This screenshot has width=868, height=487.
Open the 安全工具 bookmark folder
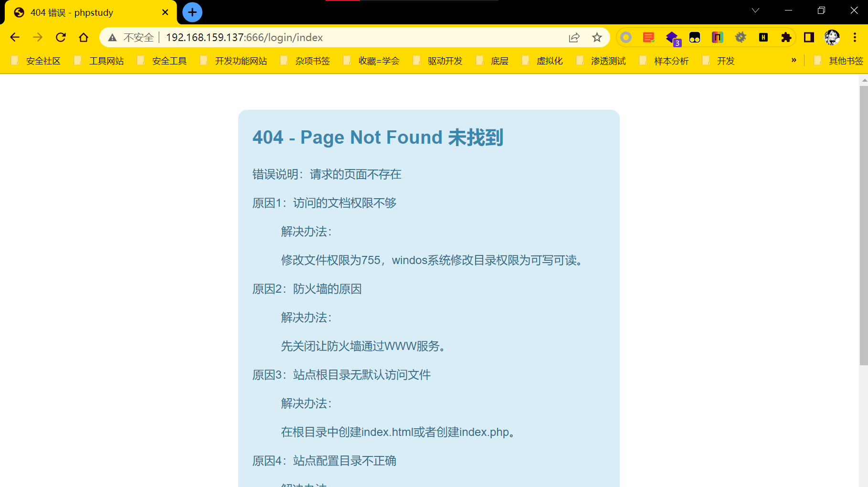pyautogui.click(x=162, y=61)
